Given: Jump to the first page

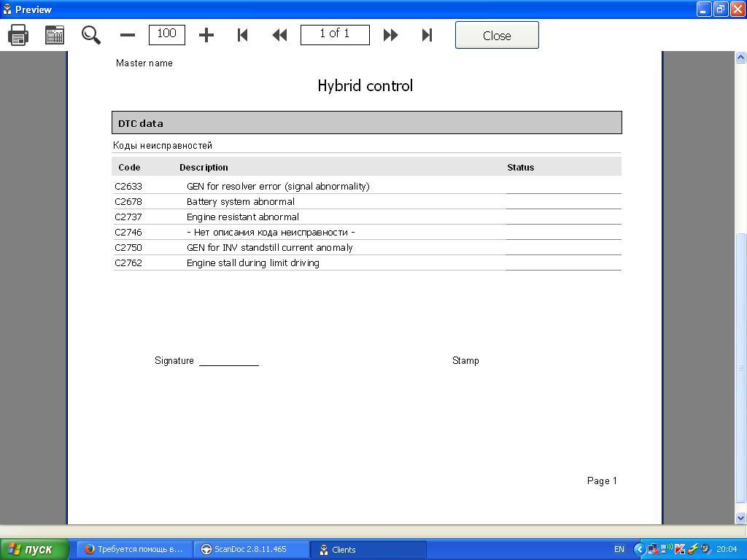Looking at the screenshot, I should [242, 35].
